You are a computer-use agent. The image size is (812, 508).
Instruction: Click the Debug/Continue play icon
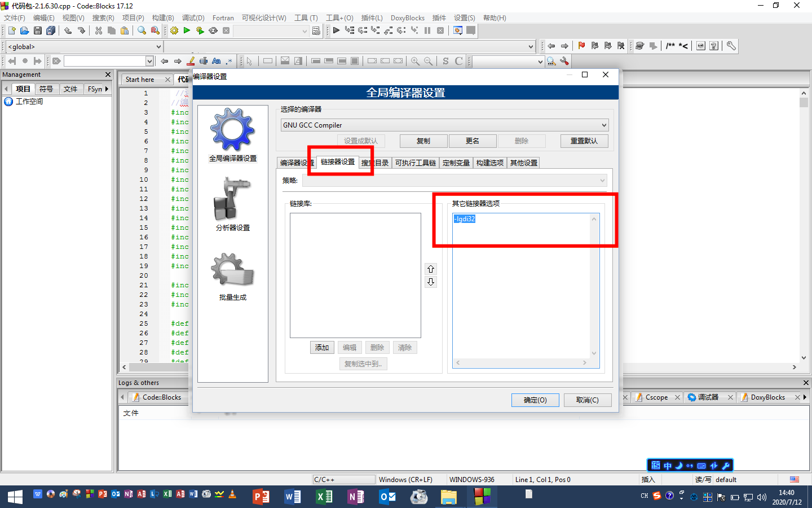(x=336, y=30)
